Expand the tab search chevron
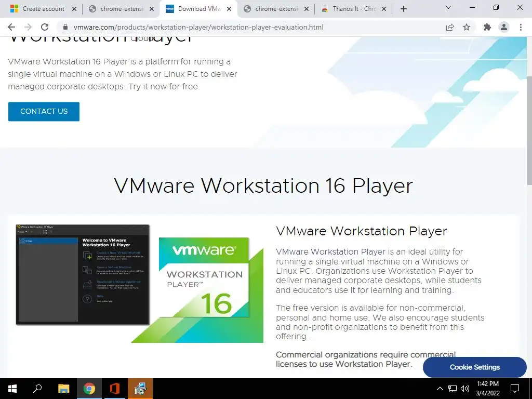The width and height of the screenshot is (532, 399). tap(448, 7)
